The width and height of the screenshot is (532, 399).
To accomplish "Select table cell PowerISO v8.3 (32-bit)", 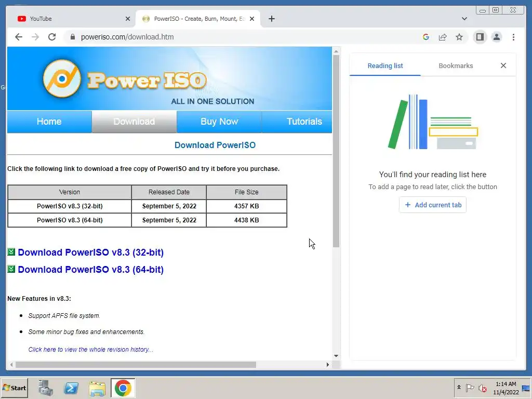I will coord(70,206).
